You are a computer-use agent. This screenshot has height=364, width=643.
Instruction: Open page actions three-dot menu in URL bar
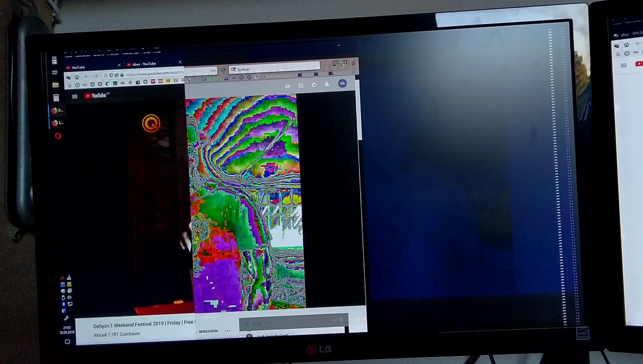pos(213,71)
